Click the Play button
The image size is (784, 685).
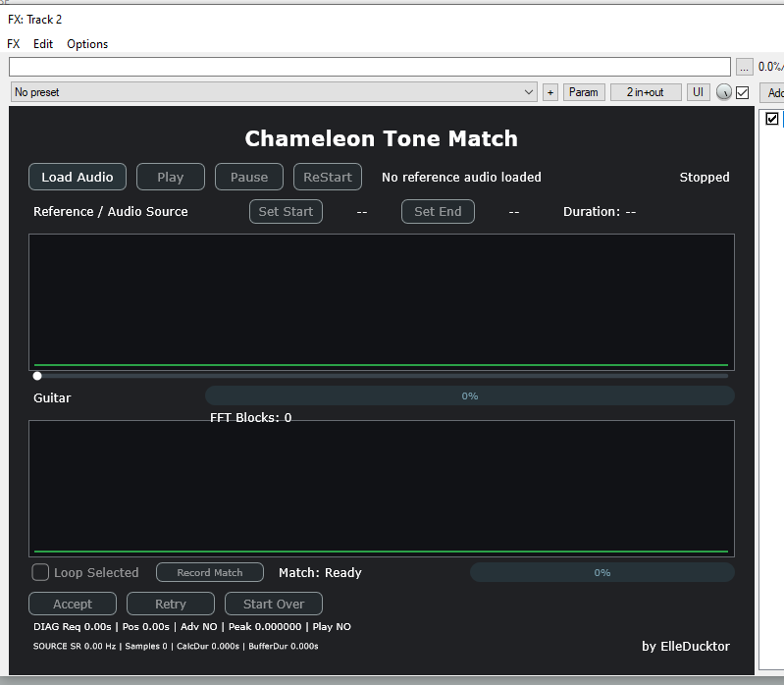(x=171, y=177)
